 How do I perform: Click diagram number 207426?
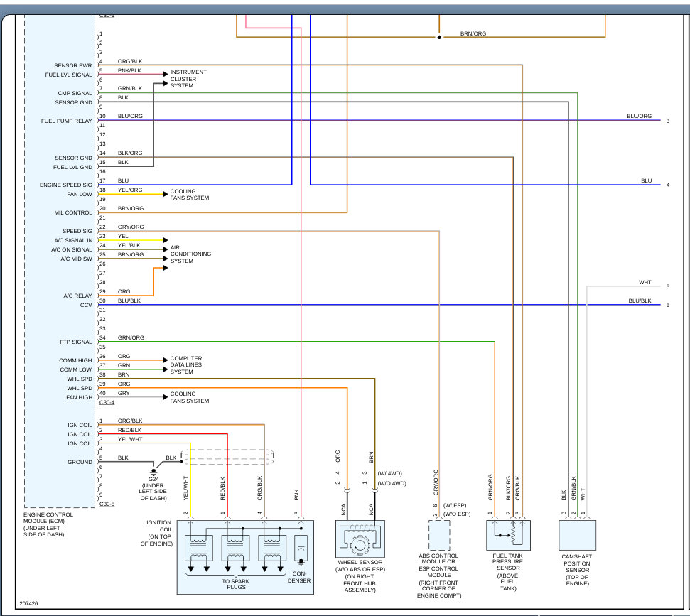(x=28, y=603)
